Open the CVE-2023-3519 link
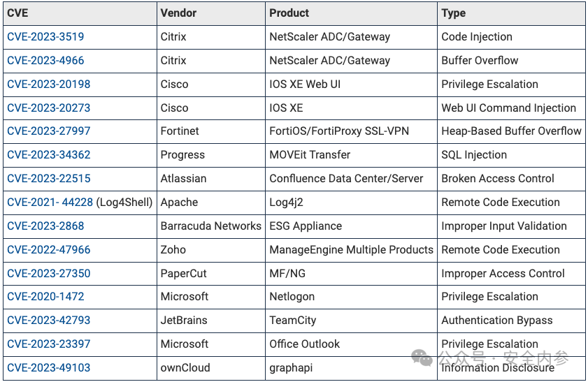The width and height of the screenshot is (588, 382). [x=45, y=37]
